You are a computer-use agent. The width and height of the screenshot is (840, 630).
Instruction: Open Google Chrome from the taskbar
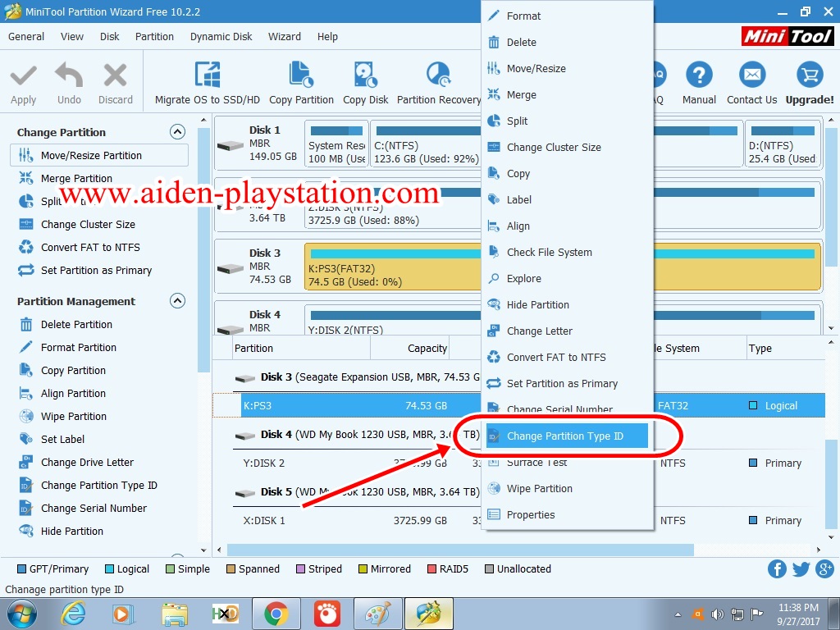click(276, 614)
